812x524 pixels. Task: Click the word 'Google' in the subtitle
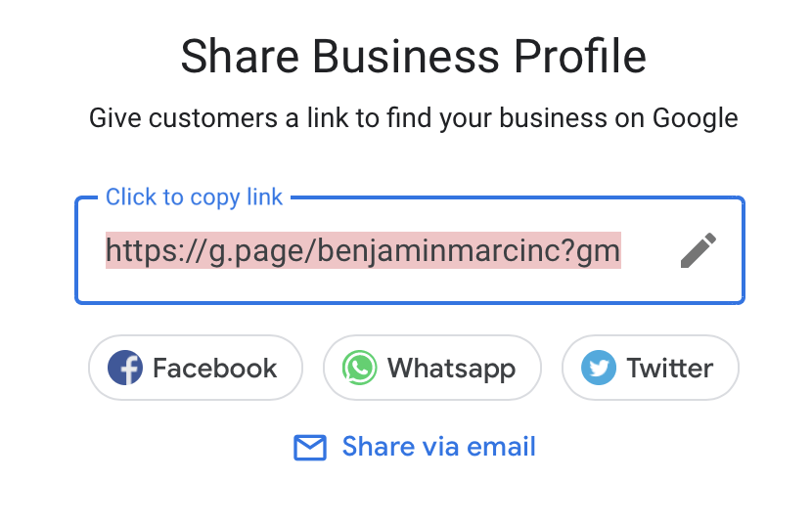coord(695,119)
